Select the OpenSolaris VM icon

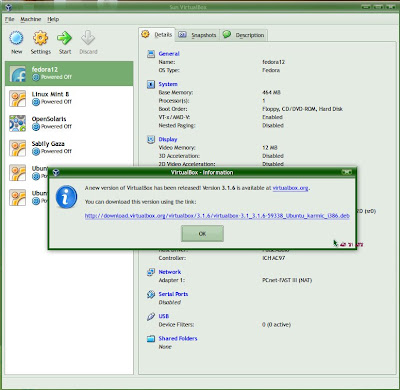coord(18,123)
